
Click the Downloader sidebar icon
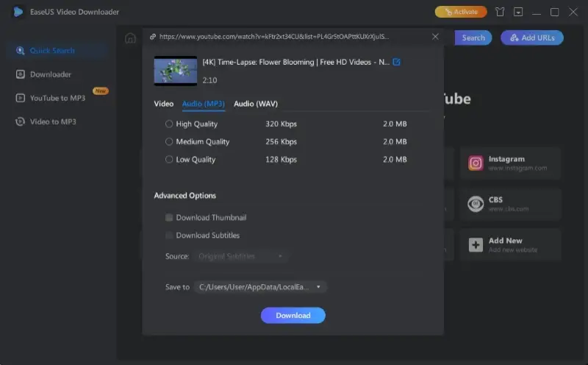pyautogui.click(x=21, y=74)
